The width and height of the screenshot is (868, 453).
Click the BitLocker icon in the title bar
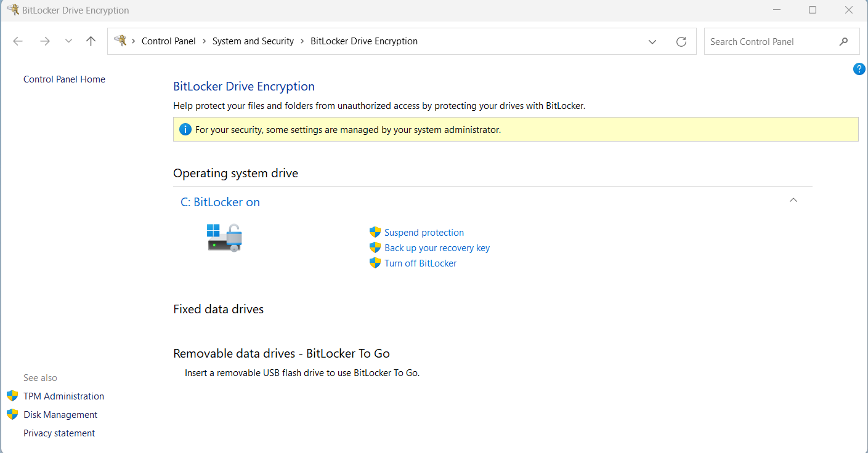click(x=12, y=10)
